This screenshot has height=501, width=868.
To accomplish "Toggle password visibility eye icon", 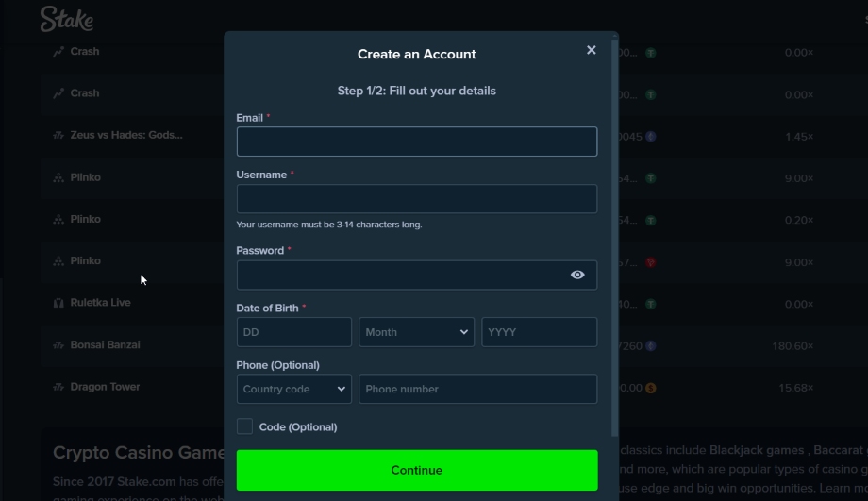I will tap(577, 276).
